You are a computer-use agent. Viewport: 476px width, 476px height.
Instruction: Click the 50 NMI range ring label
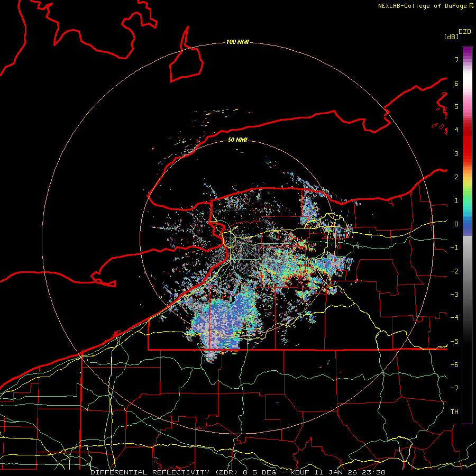(x=237, y=140)
